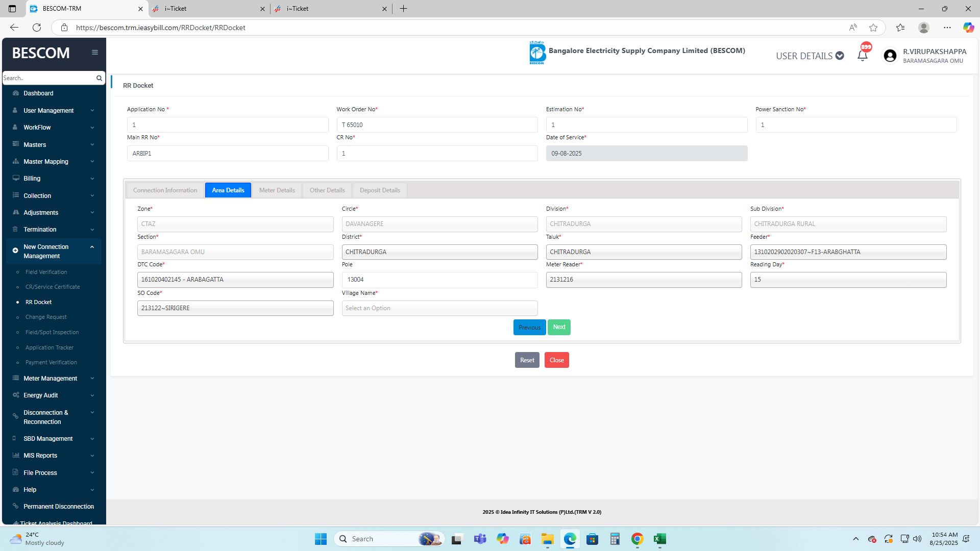Open the Village Name dropdown
Viewport: 980px width, 551px height.
pos(439,308)
